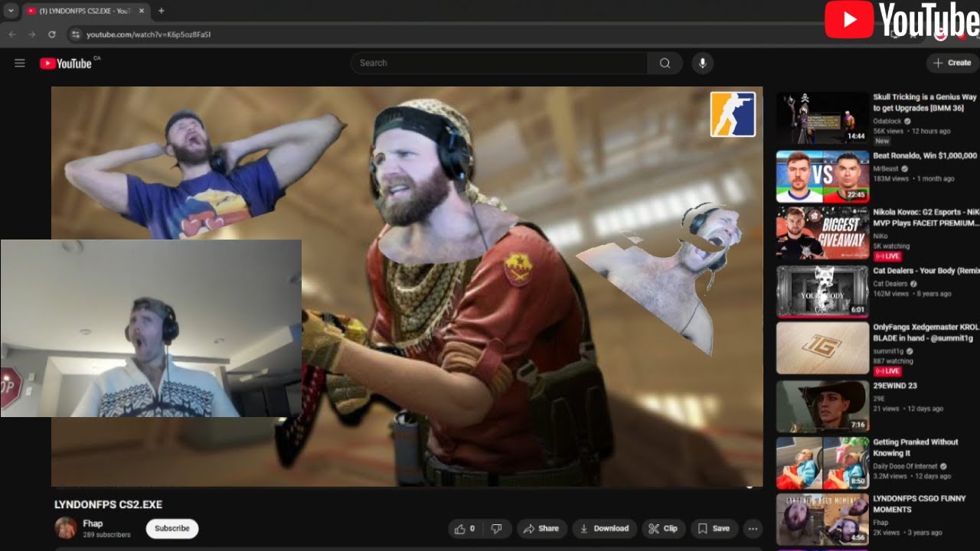Click title "Nikola Kovac: G2 Esports"
980x551 pixels.
(x=926, y=217)
